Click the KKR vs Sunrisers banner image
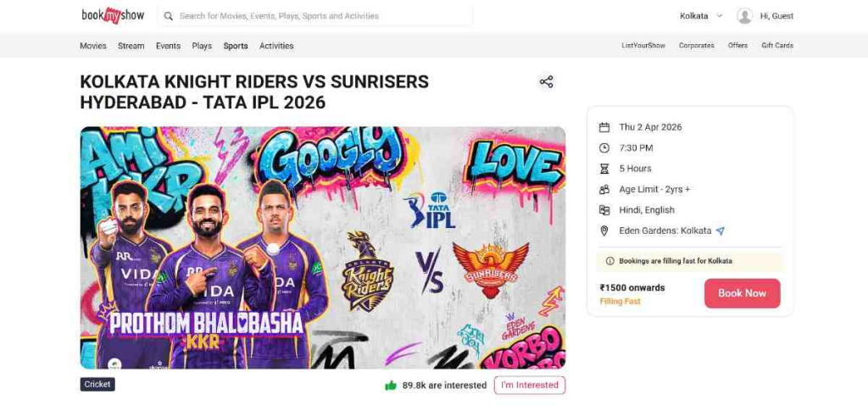The width and height of the screenshot is (868, 411). (x=322, y=247)
